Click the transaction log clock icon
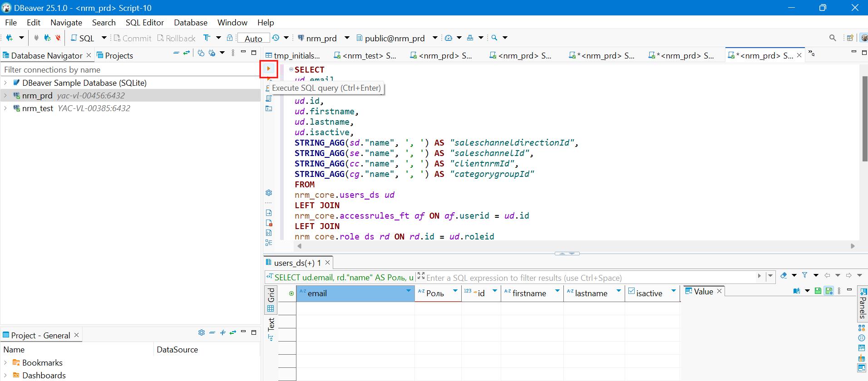This screenshot has width=868, height=381. pyautogui.click(x=275, y=38)
